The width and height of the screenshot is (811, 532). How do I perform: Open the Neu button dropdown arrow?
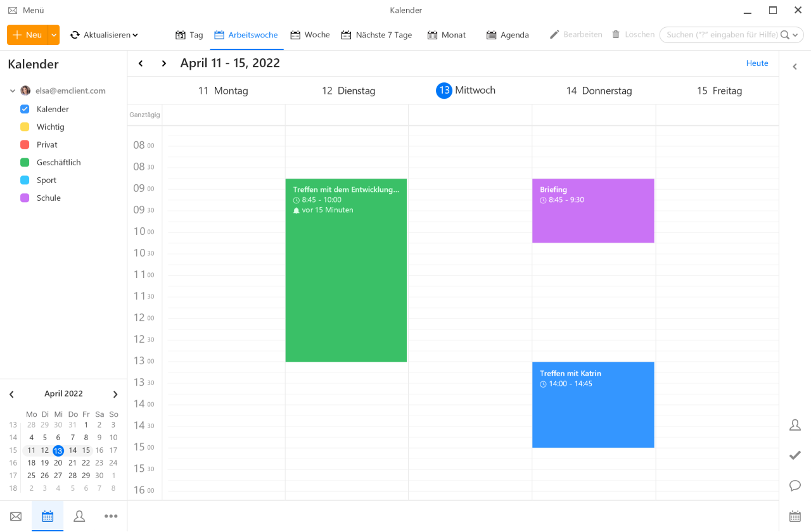[x=53, y=35]
